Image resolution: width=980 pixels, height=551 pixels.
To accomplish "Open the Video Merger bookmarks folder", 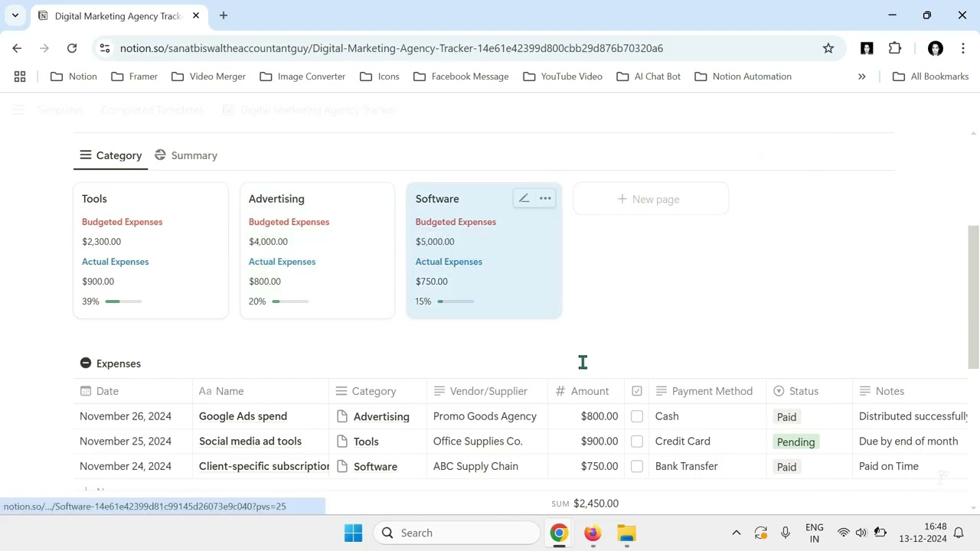I will point(209,77).
